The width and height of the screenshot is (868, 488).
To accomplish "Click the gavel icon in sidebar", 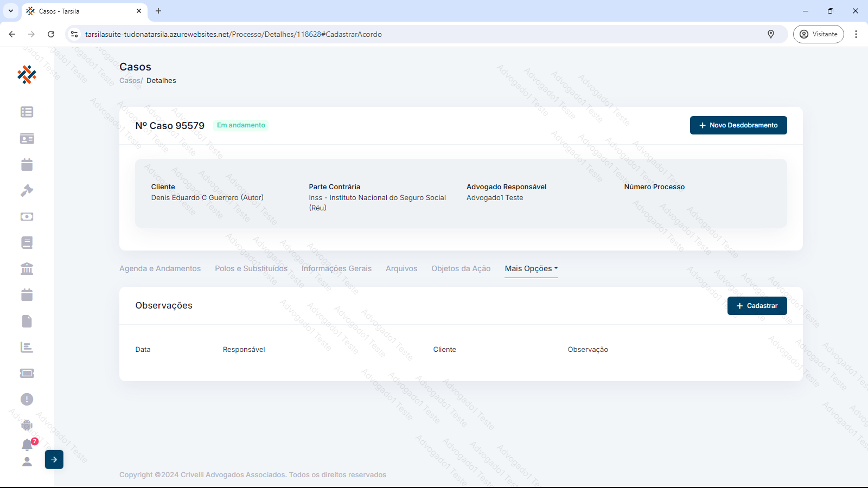I will [27, 190].
